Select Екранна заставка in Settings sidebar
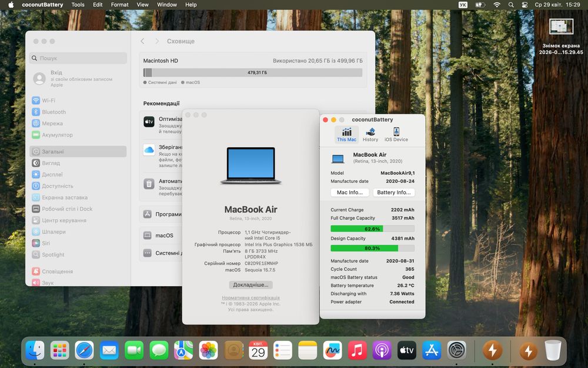 click(78, 197)
